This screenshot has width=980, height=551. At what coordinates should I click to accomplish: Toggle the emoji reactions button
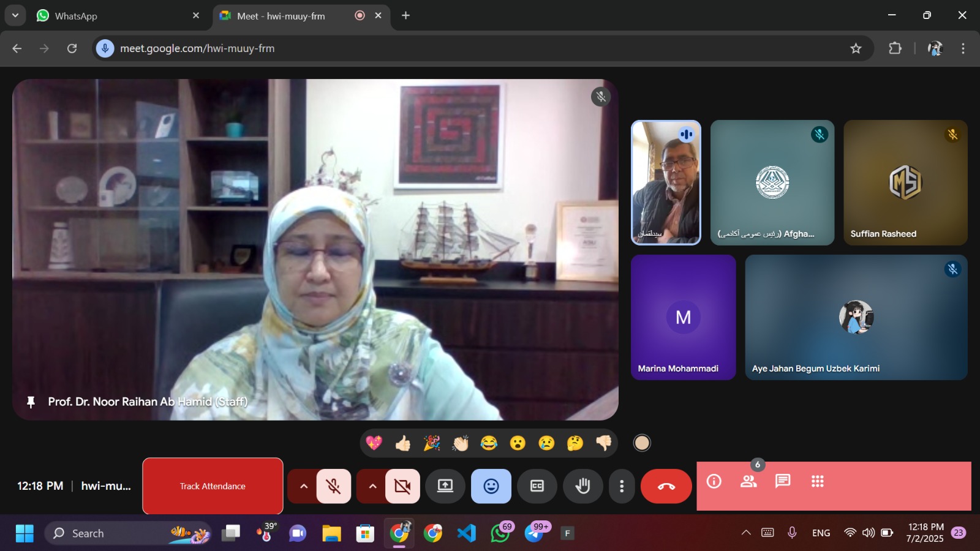(491, 486)
